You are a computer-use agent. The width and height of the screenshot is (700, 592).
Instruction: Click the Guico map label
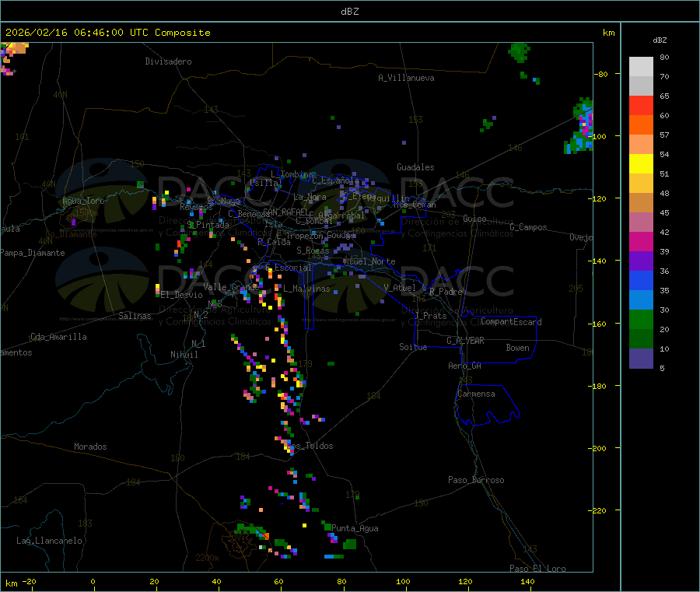(474, 219)
